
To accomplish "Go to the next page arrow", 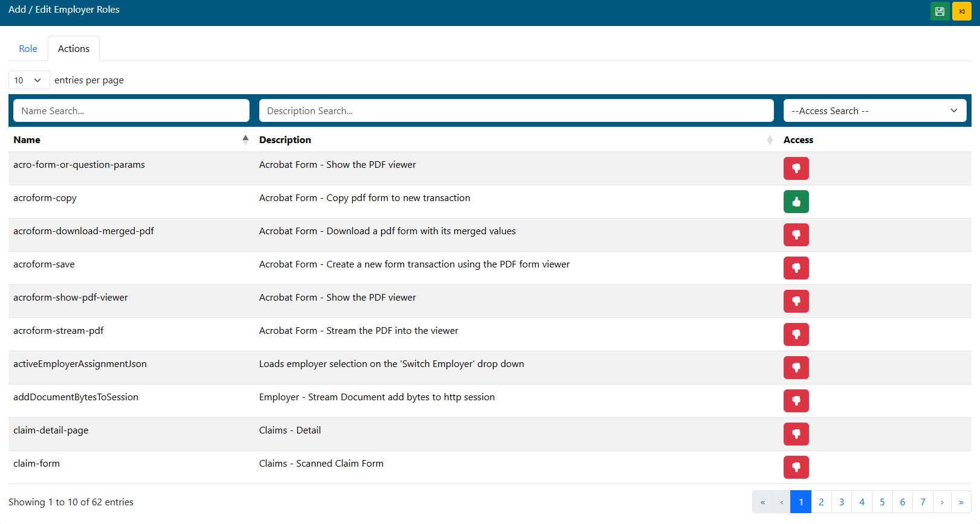I will 942,502.
